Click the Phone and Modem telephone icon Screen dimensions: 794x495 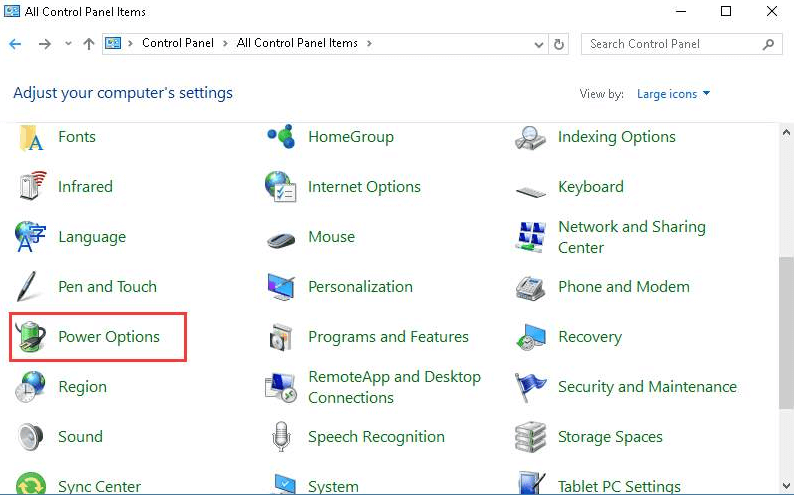tap(530, 288)
